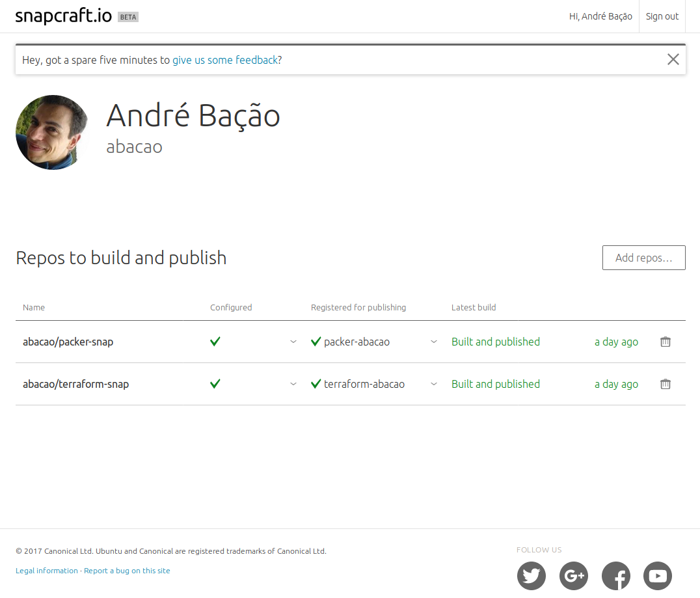Image resolution: width=700 pixels, height=598 pixels.
Task: Expand publishing details for packer-abacao
Action: point(433,342)
